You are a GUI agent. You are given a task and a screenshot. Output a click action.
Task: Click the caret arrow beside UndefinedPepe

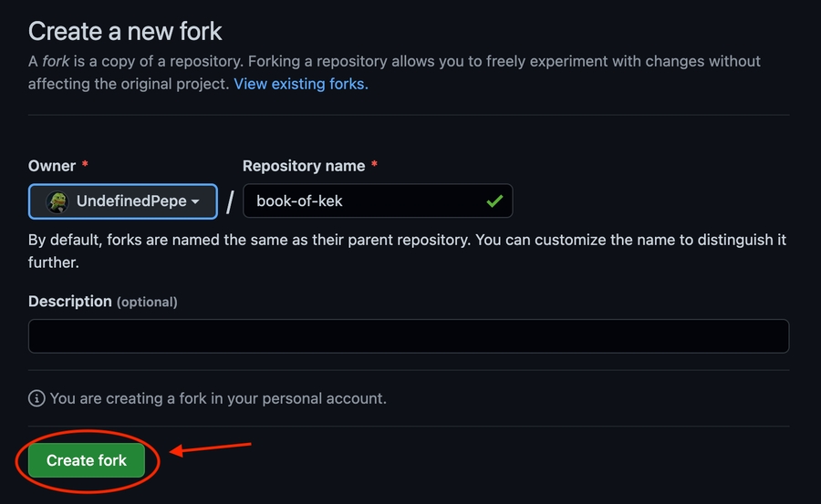pyautogui.click(x=195, y=202)
